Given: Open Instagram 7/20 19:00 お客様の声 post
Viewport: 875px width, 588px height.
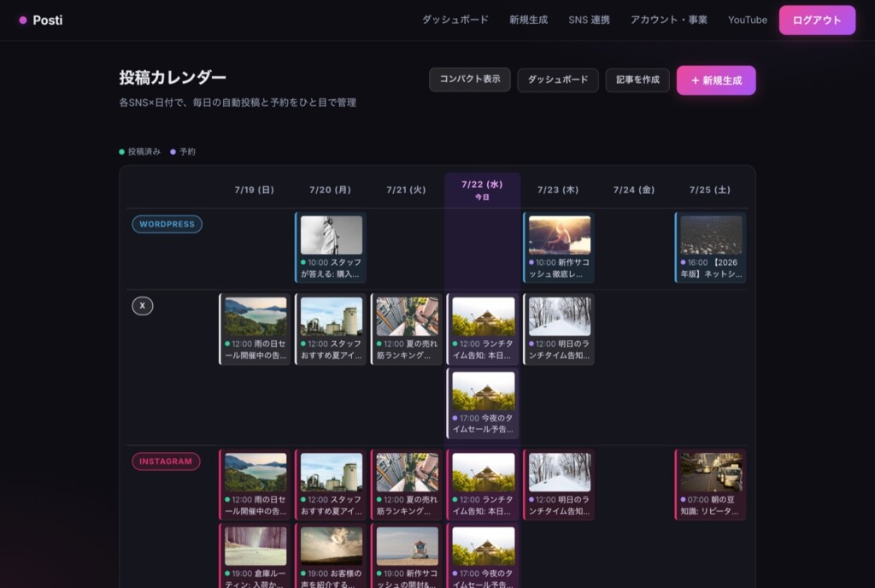Looking at the screenshot, I should tap(331, 556).
